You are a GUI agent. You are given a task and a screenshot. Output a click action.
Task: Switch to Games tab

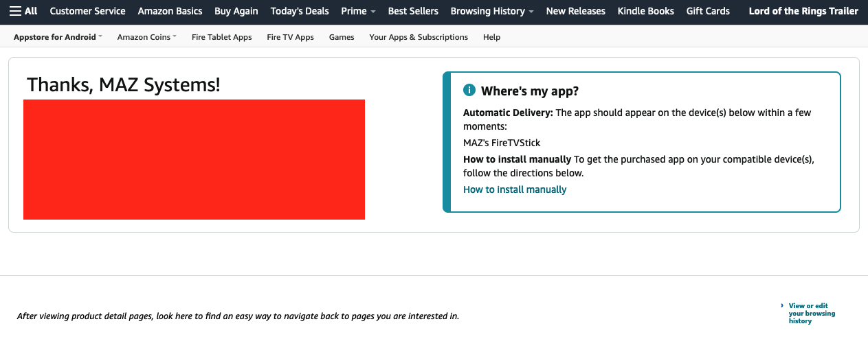pyautogui.click(x=342, y=37)
